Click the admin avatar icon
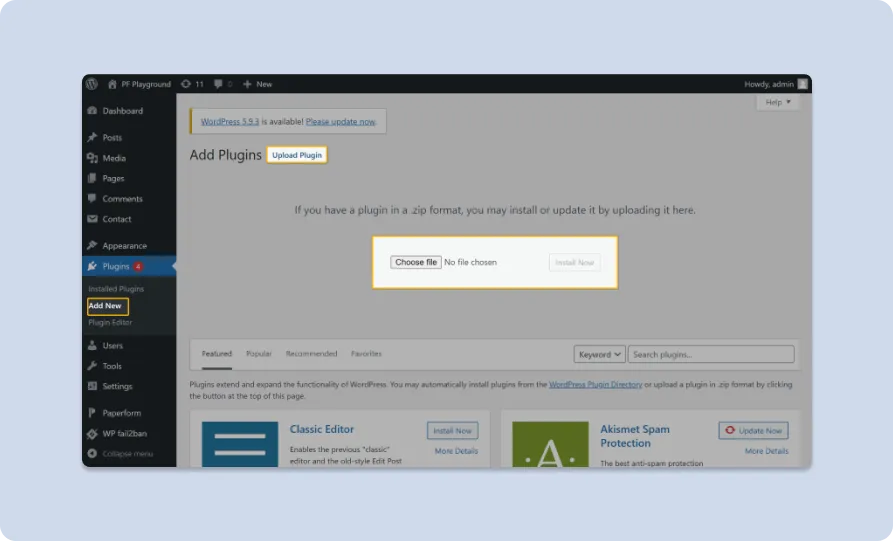 tap(802, 84)
